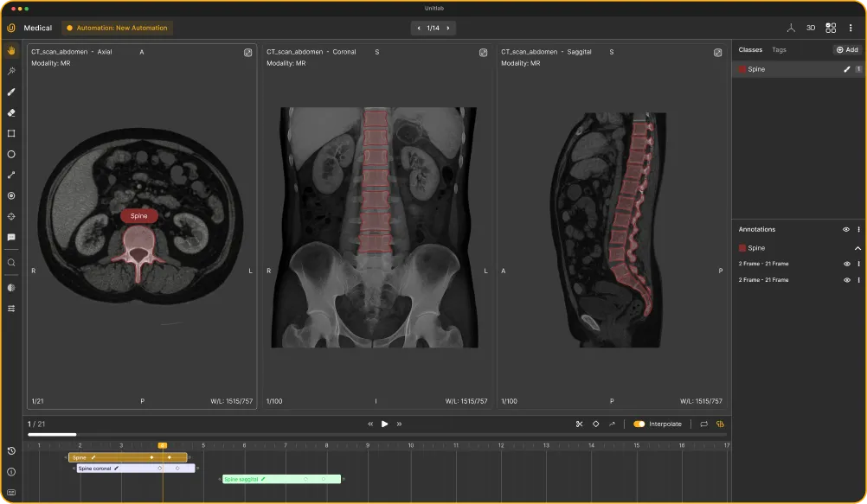Viewport: 867px width, 504px height.
Task: Select the magic wand annotation tool
Action: pos(10,71)
